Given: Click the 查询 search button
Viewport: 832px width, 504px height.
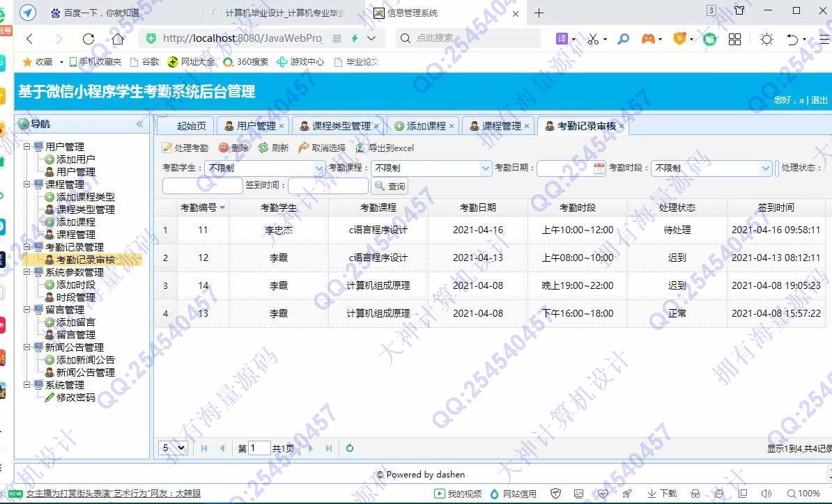Looking at the screenshot, I should point(390,186).
